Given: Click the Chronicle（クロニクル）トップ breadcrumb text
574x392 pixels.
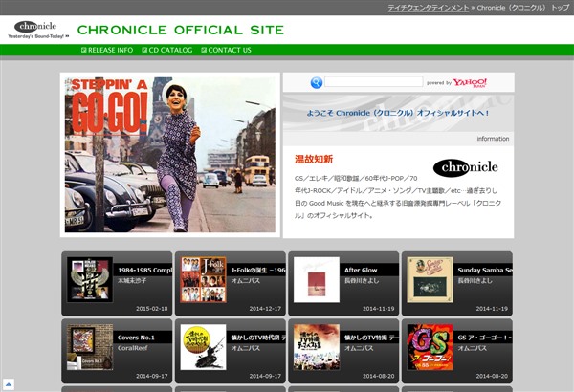Looking at the screenshot, I should point(523,8).
